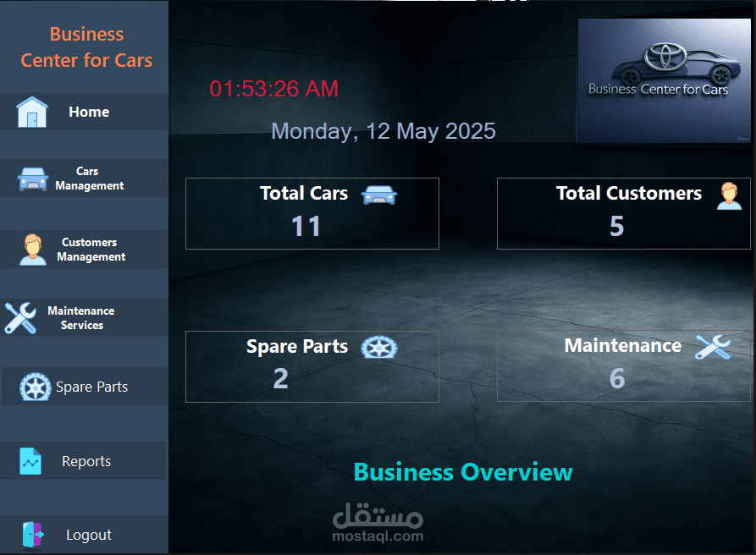Click the car icon beside Cars Management

click(x=33, y=179)
